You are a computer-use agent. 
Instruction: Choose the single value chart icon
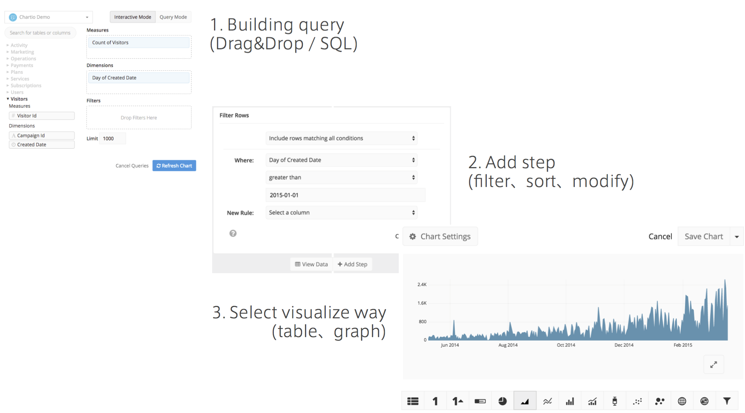coord(435,401)
